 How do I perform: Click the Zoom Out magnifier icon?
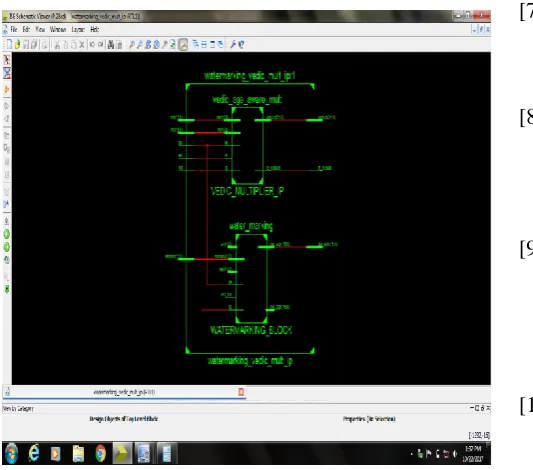[x=140, y=44]
